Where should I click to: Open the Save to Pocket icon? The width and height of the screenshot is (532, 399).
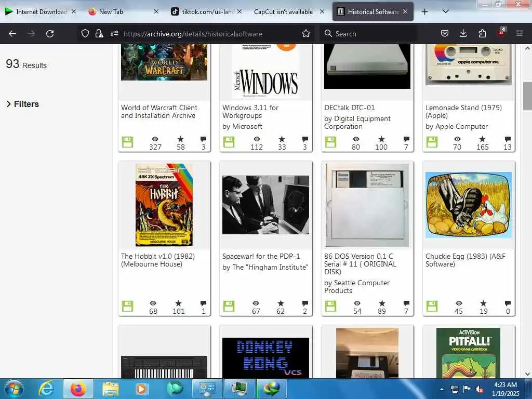(445, 33)
